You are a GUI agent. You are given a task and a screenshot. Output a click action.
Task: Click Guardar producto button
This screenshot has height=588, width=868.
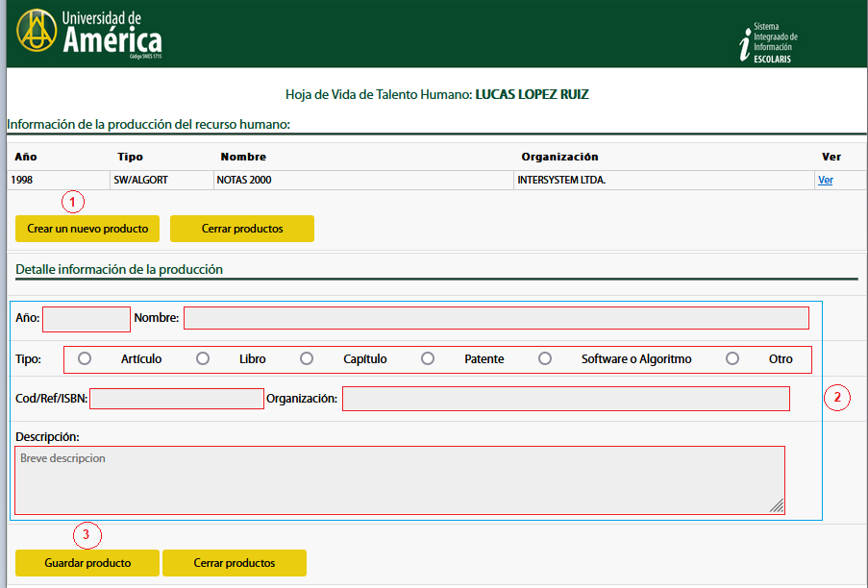coord(87,563)
